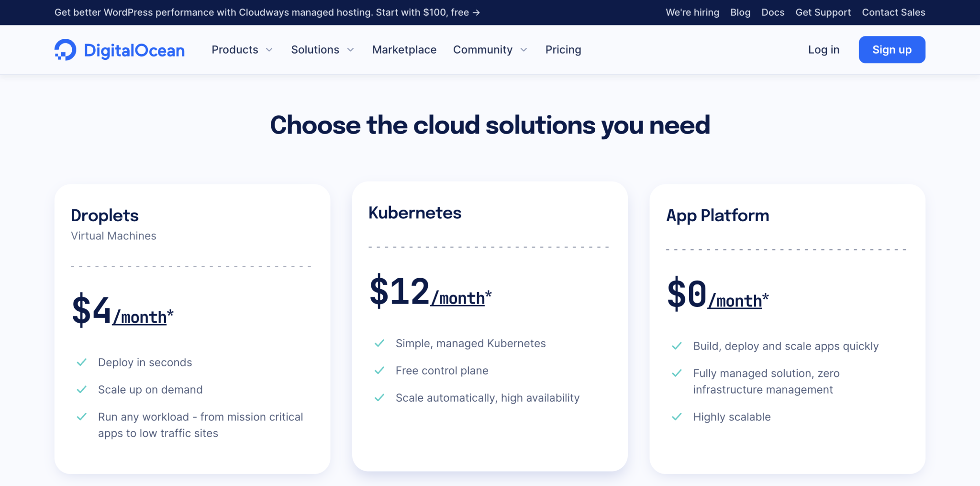Open the Docs page
Image resolution: width=980 pixels, height=486 pixels.
(x=773, y=12)
